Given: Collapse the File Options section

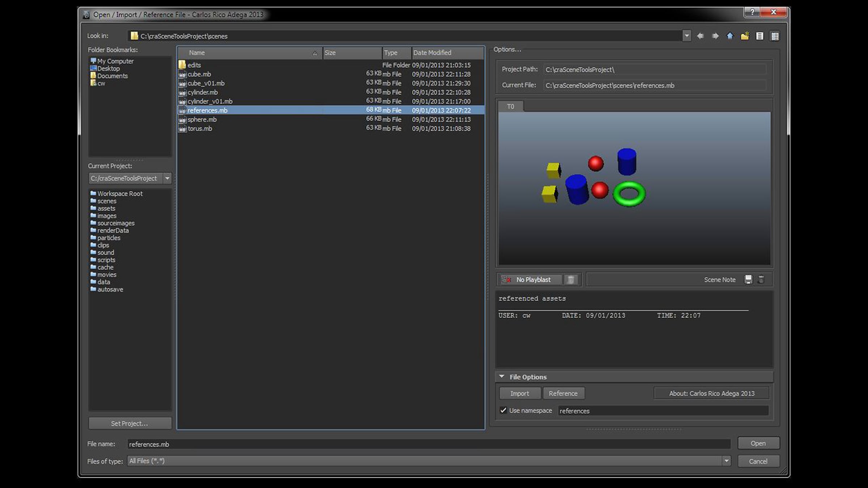Looking at the screenshot, I should click(502, 377).
